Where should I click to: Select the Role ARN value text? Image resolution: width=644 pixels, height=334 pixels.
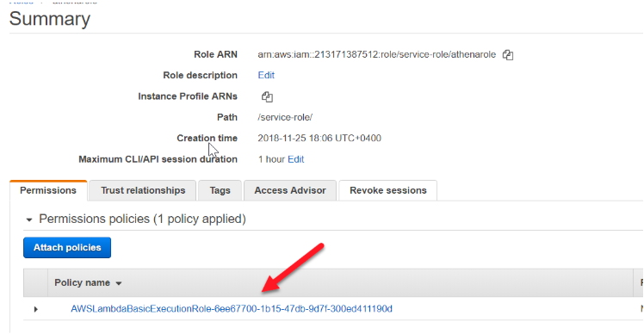pyautogui.click(x=376, y=54)
